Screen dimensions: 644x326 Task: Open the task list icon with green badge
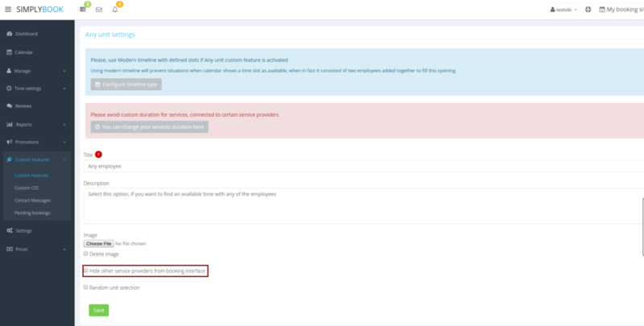pyautogui.click(x=84, y=10)
